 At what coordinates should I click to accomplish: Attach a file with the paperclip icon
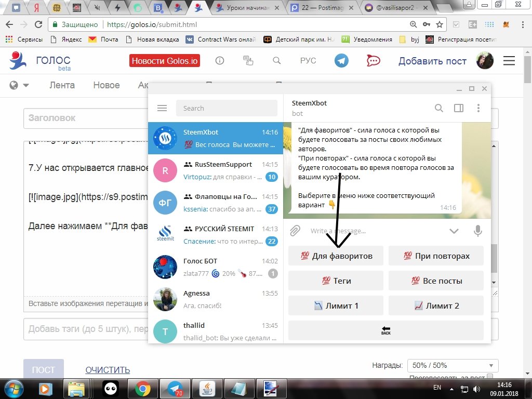(295, 231)
